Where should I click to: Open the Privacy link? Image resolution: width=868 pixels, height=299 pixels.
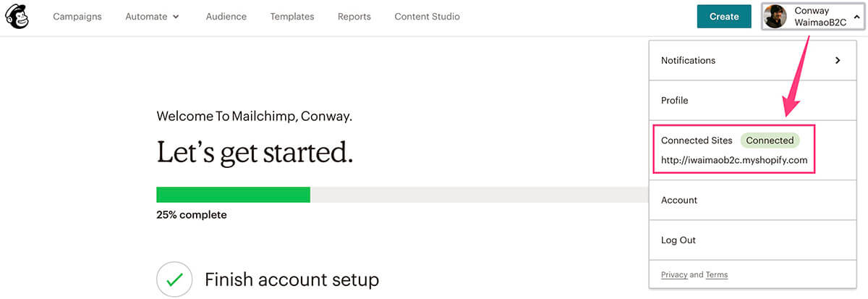click(x=674, y=275)
